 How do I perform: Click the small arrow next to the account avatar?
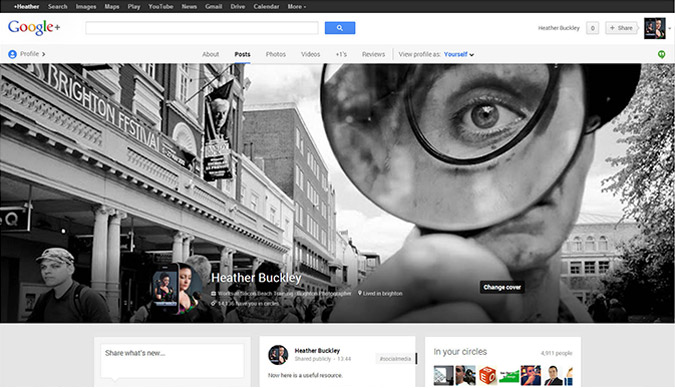tap(669, 28)
